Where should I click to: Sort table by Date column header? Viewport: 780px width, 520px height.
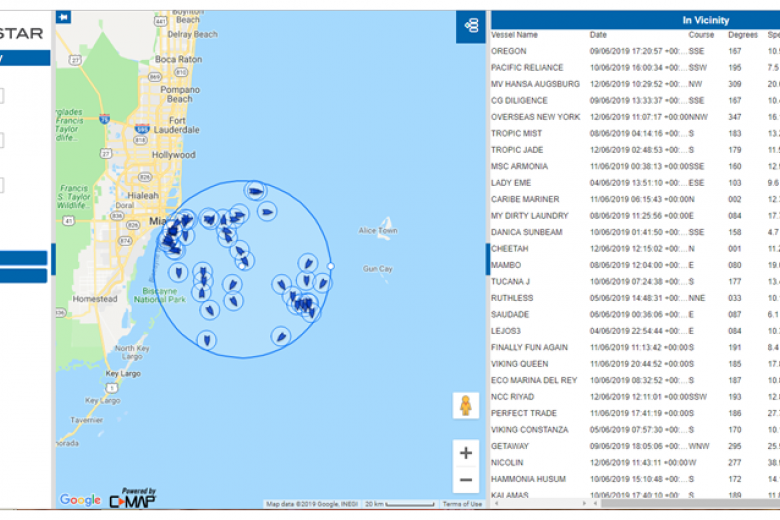click(x=598, y=35)
